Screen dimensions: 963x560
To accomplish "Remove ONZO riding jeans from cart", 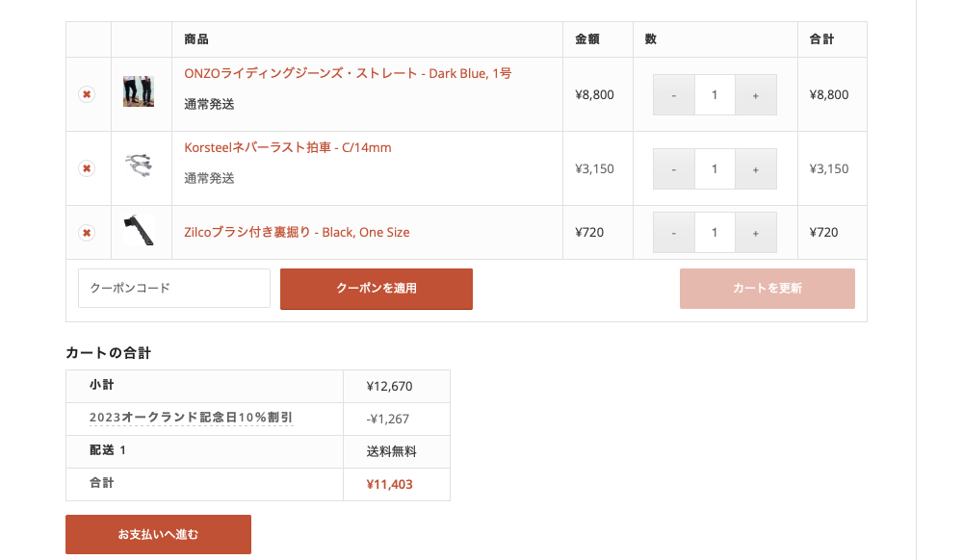I will pyautogui.click(x=87, y=94).
